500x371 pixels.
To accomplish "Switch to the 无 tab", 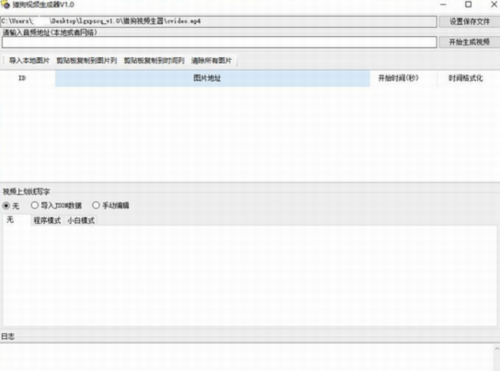I will [17, 220].
